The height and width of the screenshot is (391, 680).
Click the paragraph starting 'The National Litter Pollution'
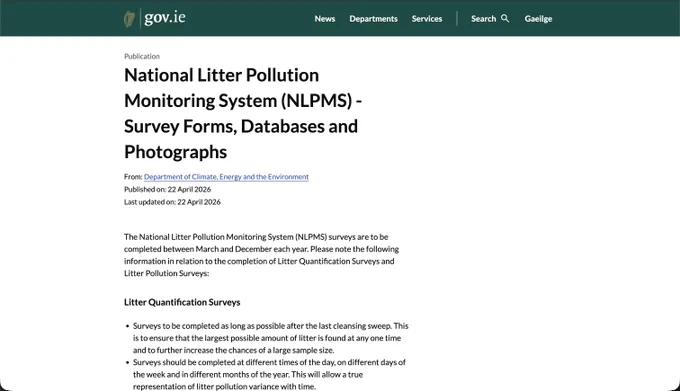point(262,255)
